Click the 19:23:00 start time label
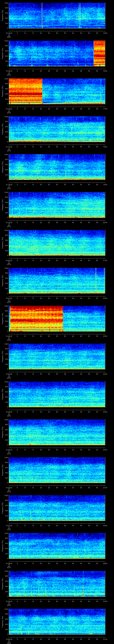The height and width of the screenshot is (644, 114). click(x=9, y=374)
